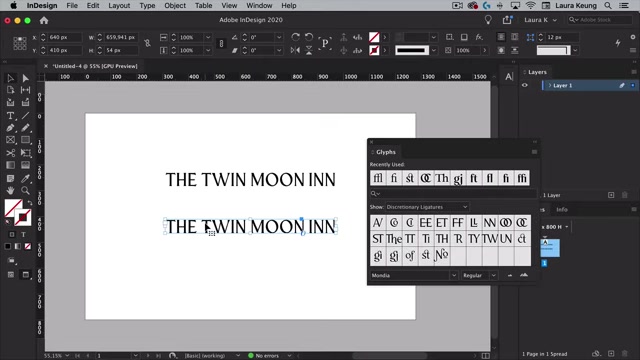Select the Rectangle Frame tool

[11, 140]
